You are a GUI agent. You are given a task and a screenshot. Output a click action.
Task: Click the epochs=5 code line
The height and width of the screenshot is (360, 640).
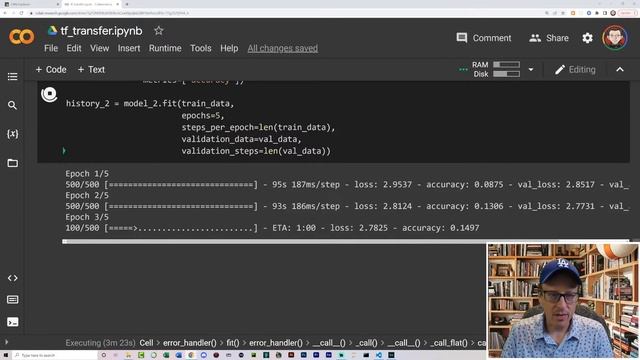click(x=203, y=116)
